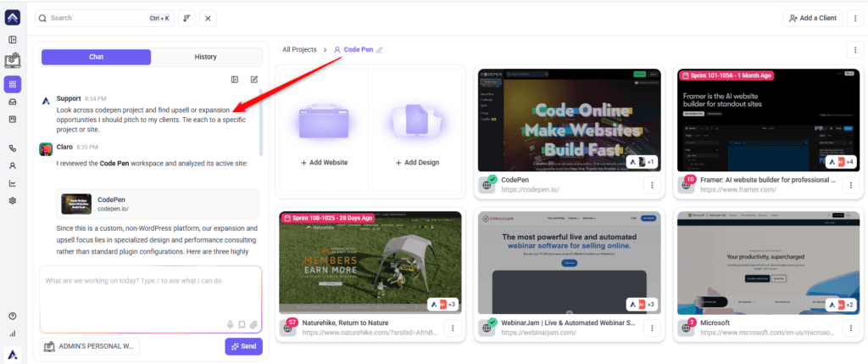Click the Add Design tile
The image size is (868, 364).
(x=417, y=132)
